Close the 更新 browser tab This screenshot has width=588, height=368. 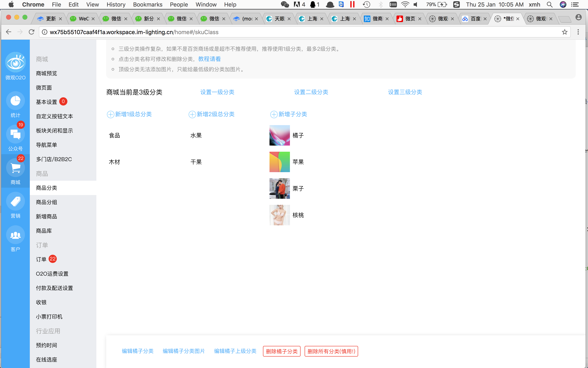[x=60, y=19]
